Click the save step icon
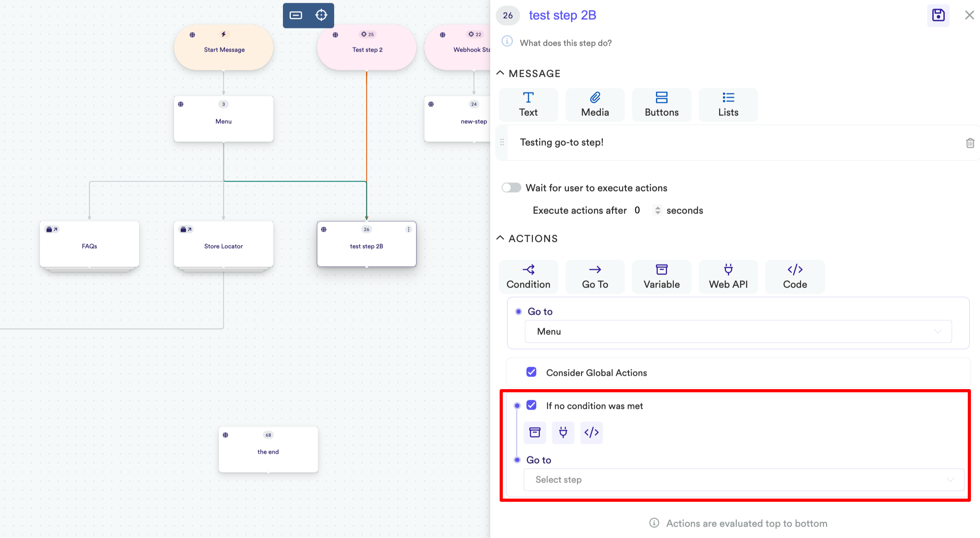 (x=938, y=15)
